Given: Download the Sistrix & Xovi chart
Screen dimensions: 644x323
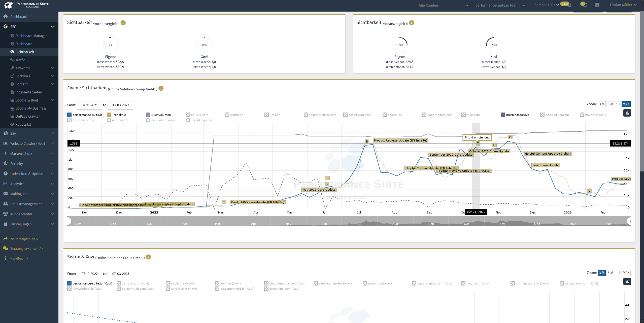Looking at the screenshot, I should [x=627, y=282].
